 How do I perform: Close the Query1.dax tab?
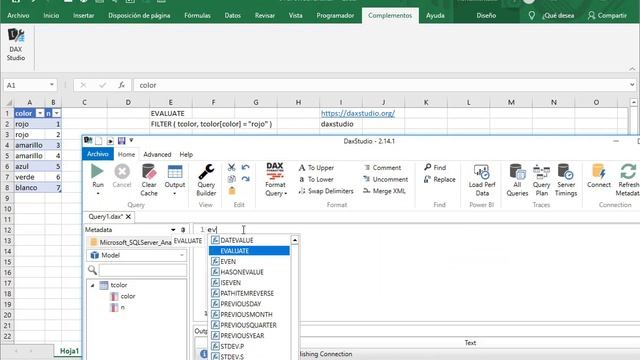click(x=128, y=216)
